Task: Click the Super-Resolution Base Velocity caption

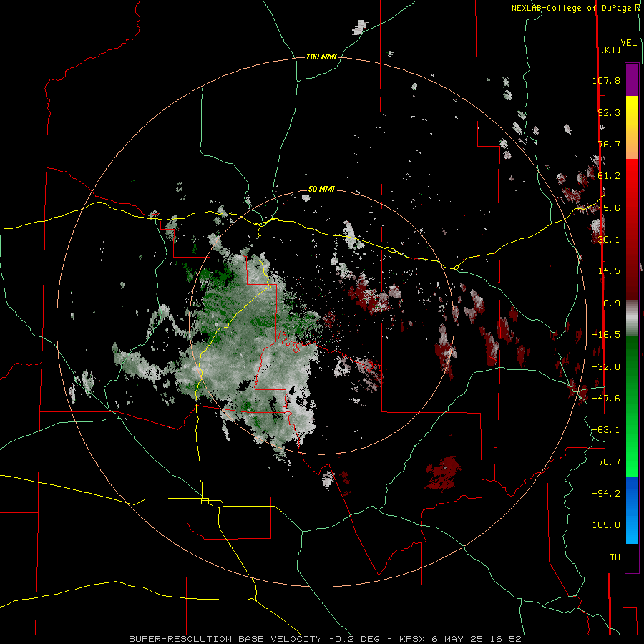Action: click(325, 639)
